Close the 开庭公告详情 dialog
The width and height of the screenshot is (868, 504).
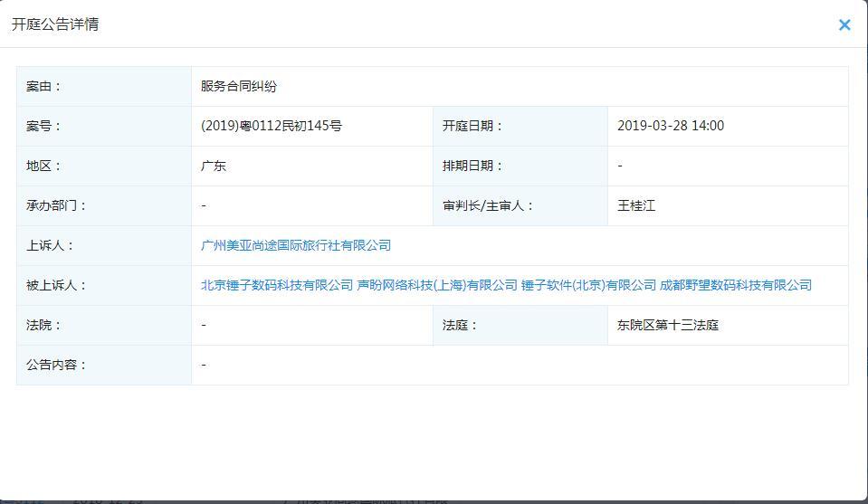tap(844, 25)
